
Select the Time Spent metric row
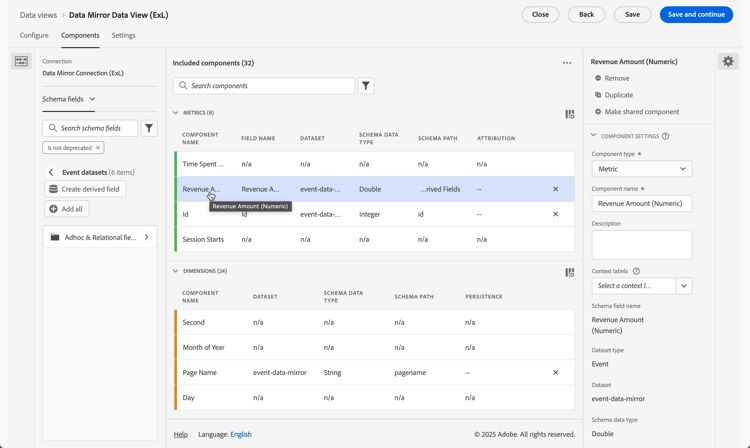(x=375, y=164)
